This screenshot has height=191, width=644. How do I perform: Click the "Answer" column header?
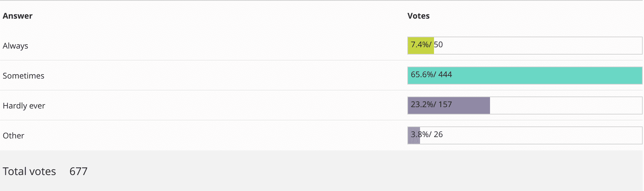pos(18,16)
